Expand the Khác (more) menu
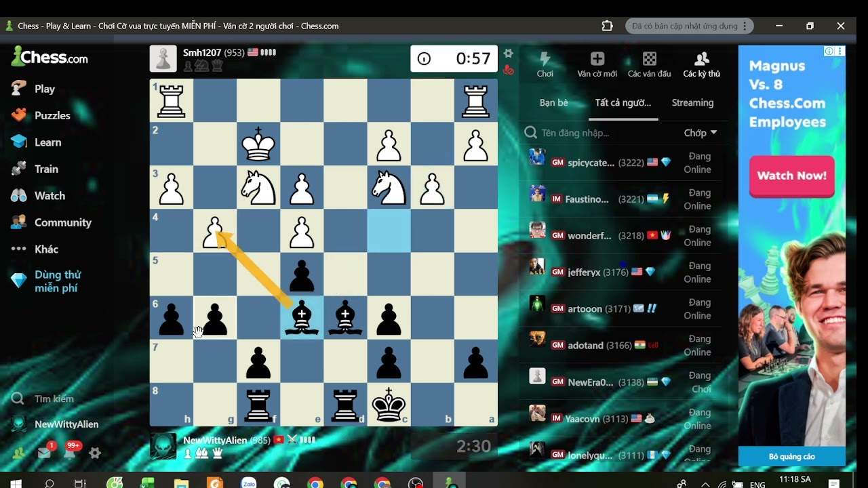The height and width of the screenshot is (488, 868). click(x=35, y=249)
